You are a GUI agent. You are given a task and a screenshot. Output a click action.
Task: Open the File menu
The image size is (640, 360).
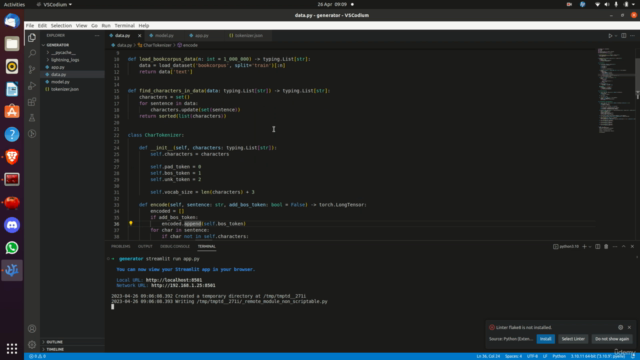click(x=30, y=26)
